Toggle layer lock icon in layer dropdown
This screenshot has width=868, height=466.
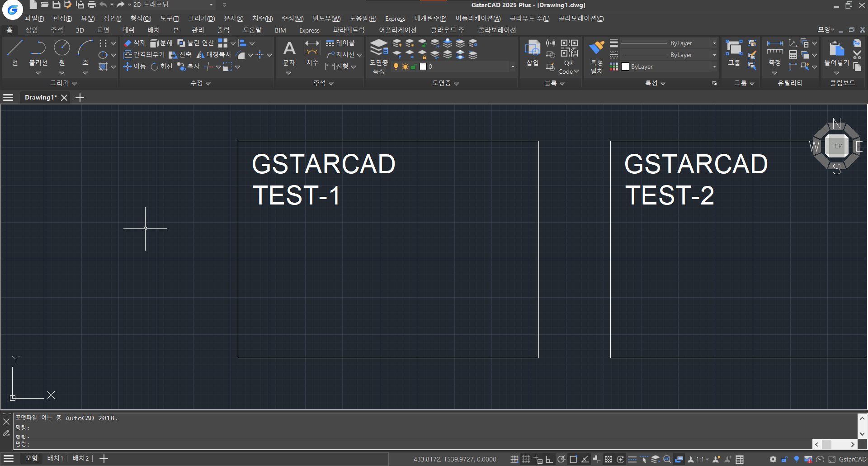coord(413,67)
